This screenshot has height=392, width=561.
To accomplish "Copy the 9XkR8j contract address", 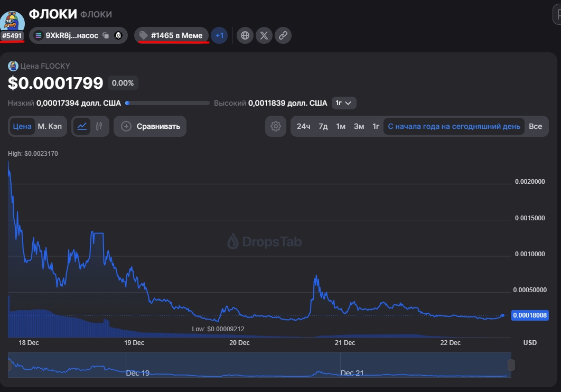I will 106,35.
